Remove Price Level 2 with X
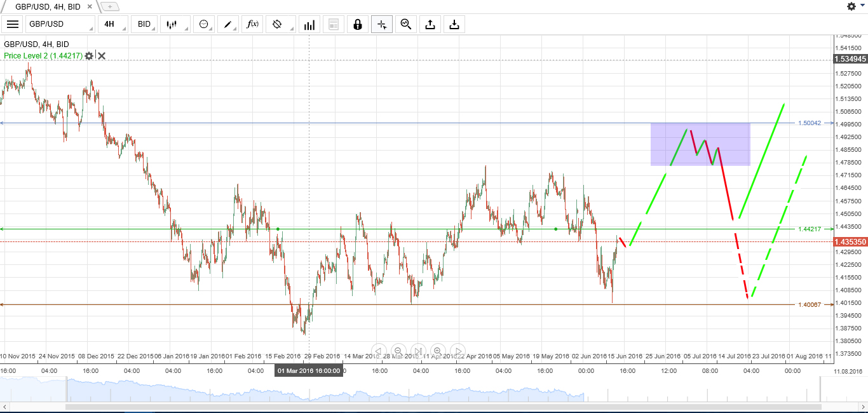 tap(102, 56)
